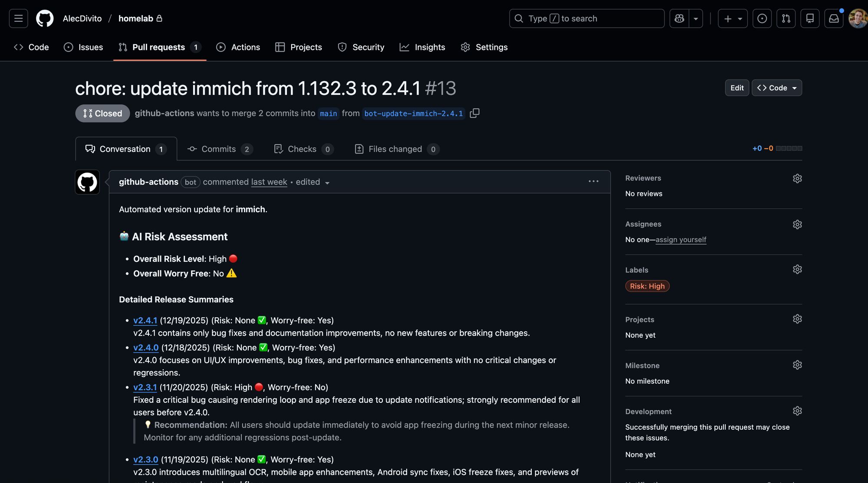
Task: Click the GitHub logo home icon
Action: coord(45,19)
